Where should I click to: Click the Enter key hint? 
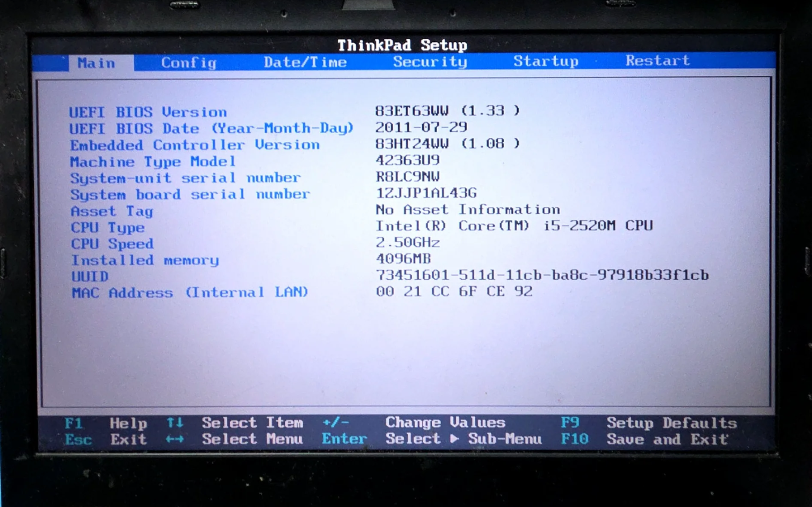pyautogui.click(x=344, y=439)
